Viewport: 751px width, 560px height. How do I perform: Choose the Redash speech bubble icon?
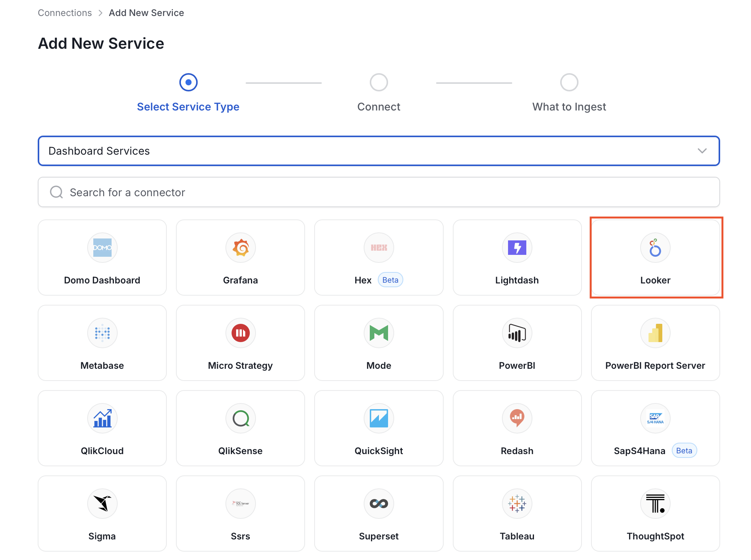click(x=517, y=418)
